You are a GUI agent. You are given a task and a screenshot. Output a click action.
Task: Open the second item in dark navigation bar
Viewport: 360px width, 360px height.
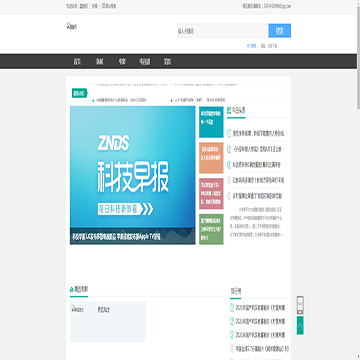pos(100,62)
